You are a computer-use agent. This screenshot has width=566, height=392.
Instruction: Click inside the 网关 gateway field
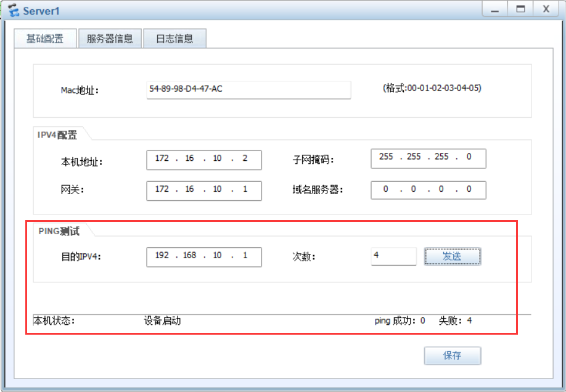pos(203,190)
